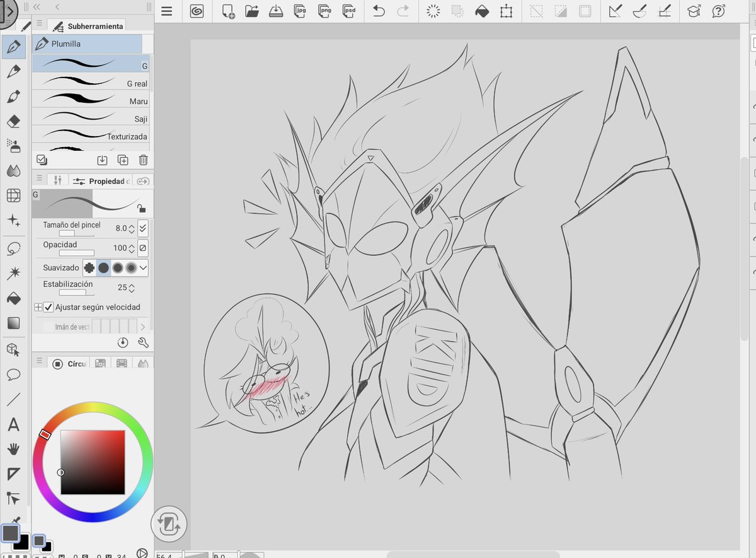
Task: Choose the Texturizada pen
Action: click(91, 134)
